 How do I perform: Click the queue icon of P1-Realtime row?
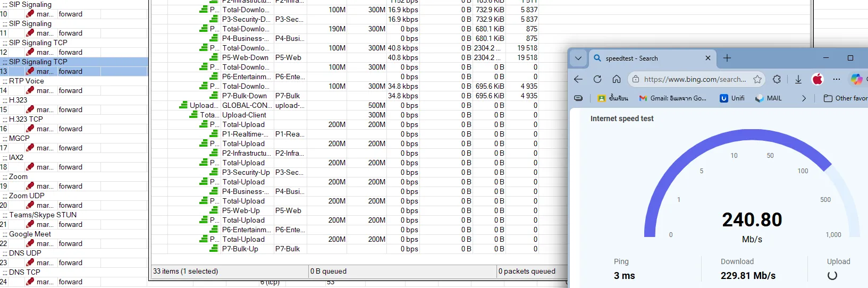tap(214, 134)
